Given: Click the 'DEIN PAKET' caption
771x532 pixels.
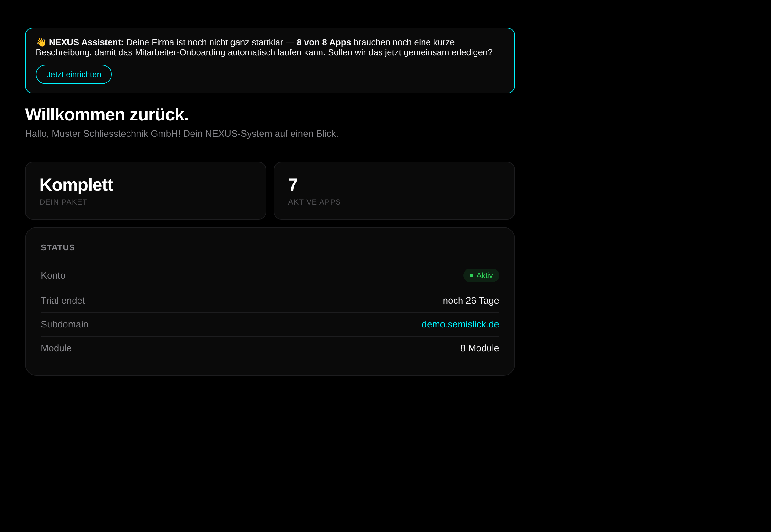Looking at the screenshot, I should point(63,202).
